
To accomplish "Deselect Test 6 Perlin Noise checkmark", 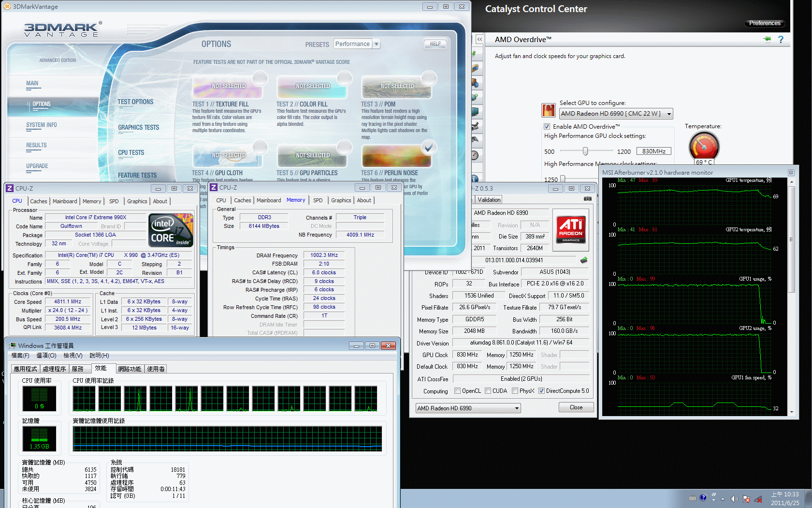I will point(429,148).
